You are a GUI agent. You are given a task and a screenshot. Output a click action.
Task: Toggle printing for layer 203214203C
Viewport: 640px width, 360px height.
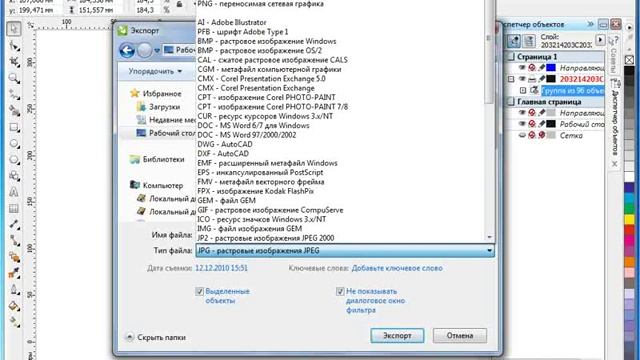(532, 79)
